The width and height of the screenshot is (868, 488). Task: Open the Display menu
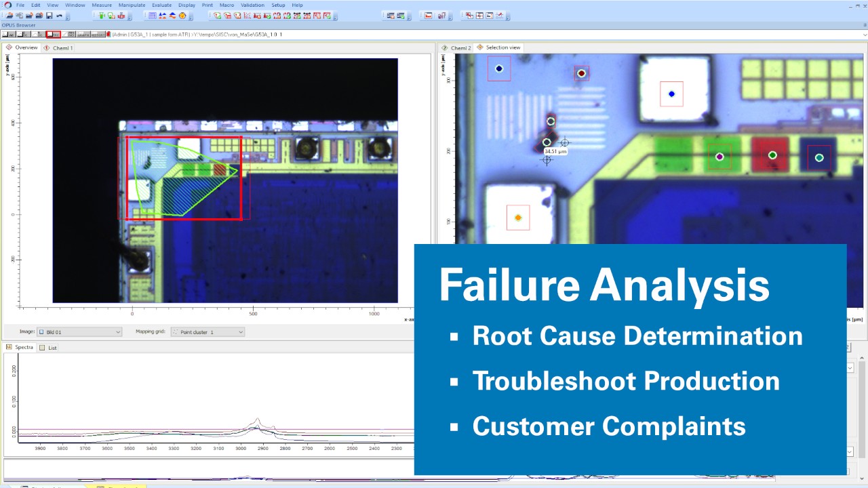pyautogui.click(x=186, y=5)
